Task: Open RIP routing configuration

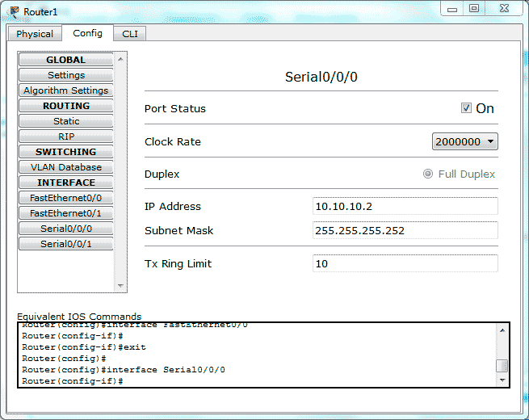Action: click(x=66, y=136)
